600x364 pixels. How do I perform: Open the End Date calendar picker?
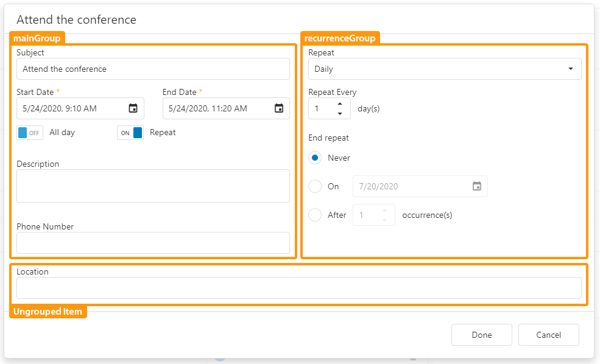[279, 108]
